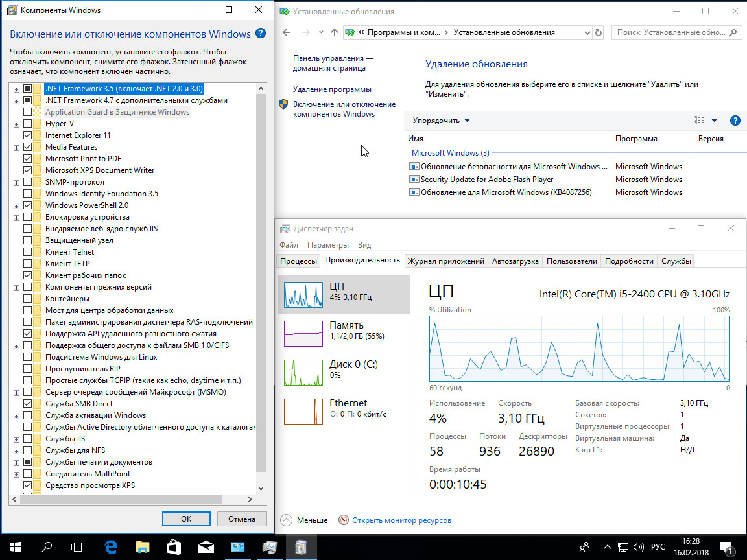Switch to Процессы tab
This screenshot has width=747, height=560.
tap(298, 261)
